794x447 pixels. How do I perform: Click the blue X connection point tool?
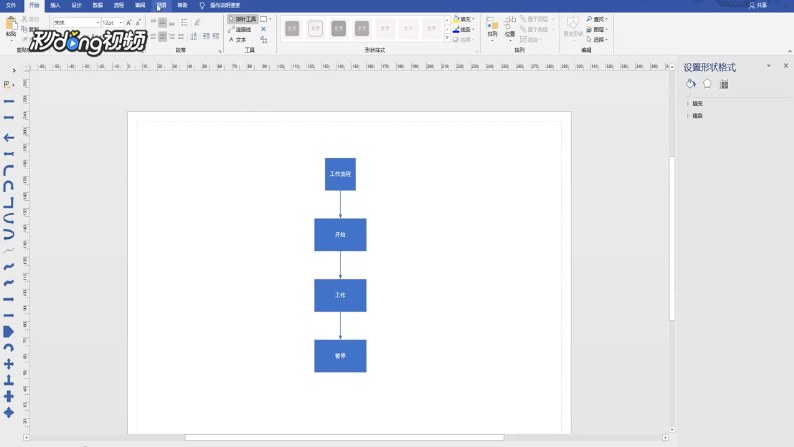(263, 29)
